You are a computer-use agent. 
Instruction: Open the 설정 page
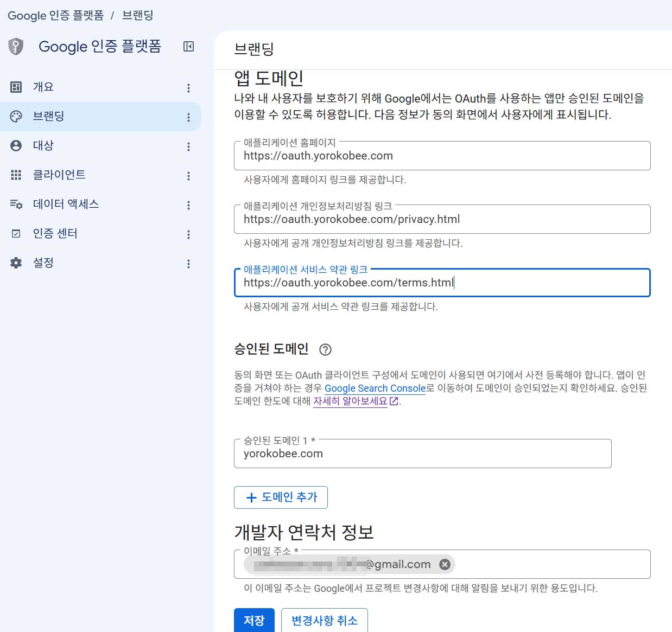coord(100,263)
